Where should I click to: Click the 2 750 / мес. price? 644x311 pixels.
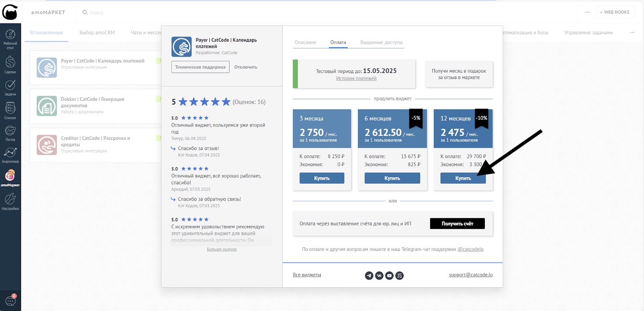(318, 133)
